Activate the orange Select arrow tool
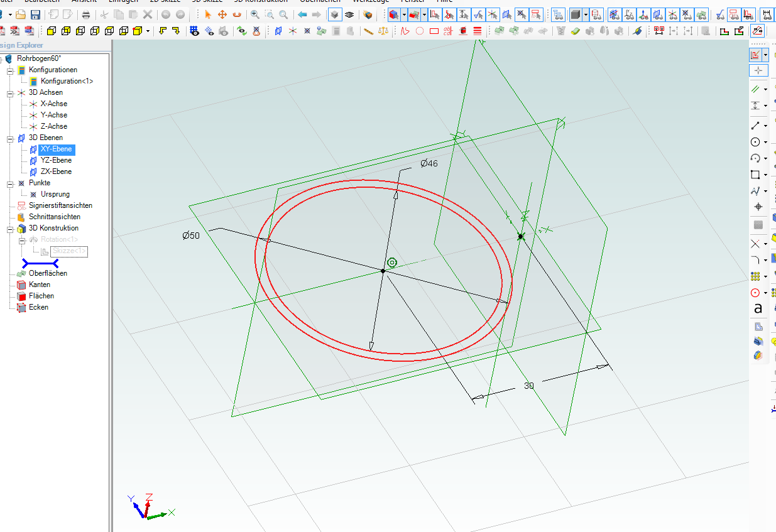The width and height of the screenshot is (776, 532). tap(208, 14)
